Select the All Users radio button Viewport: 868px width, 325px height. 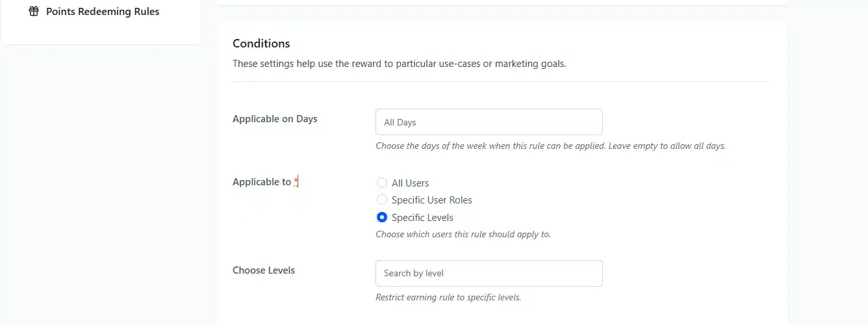(x=382, y=183)
